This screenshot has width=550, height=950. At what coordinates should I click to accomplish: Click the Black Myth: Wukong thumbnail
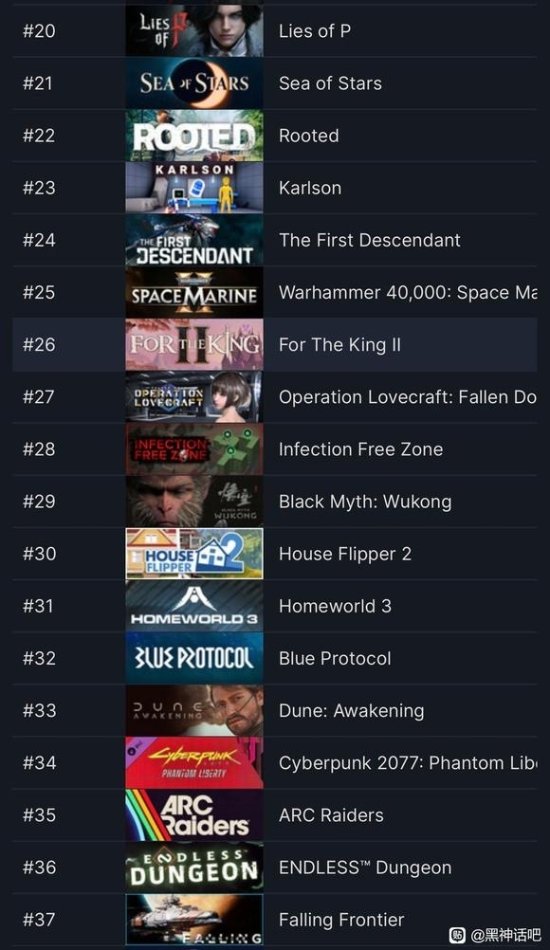tap(194, 501)
